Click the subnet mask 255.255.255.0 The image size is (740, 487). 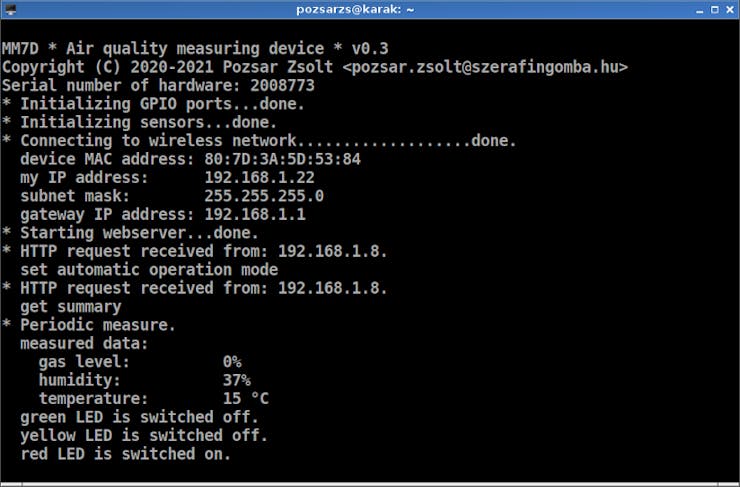coord(263,196)
